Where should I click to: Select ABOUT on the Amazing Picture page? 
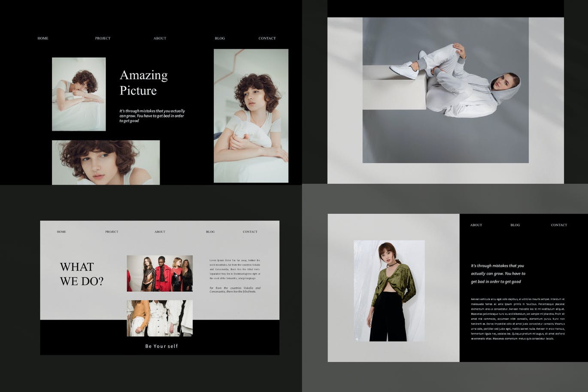[x=160, y=38]
